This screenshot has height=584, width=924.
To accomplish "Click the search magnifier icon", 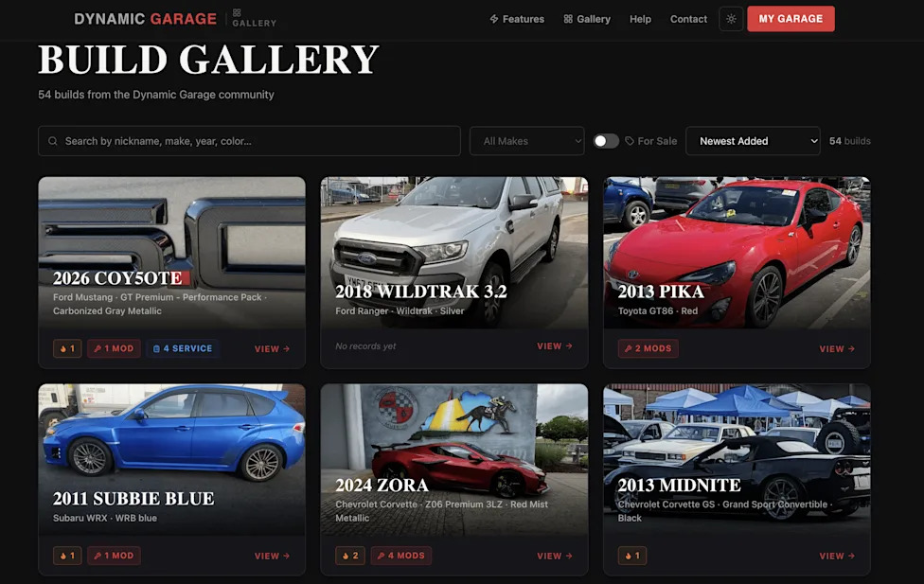I will click(52, 141).
